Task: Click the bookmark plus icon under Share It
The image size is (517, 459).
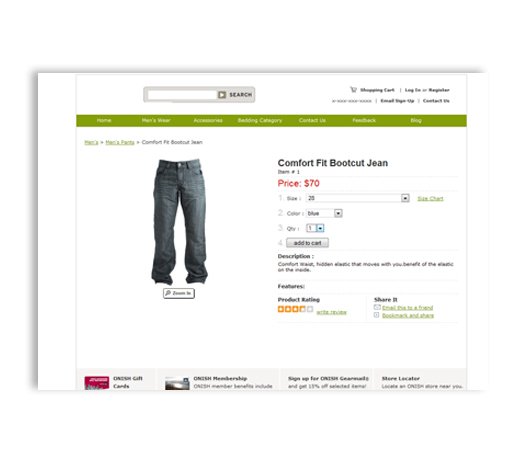Action: tap(377, 315)
